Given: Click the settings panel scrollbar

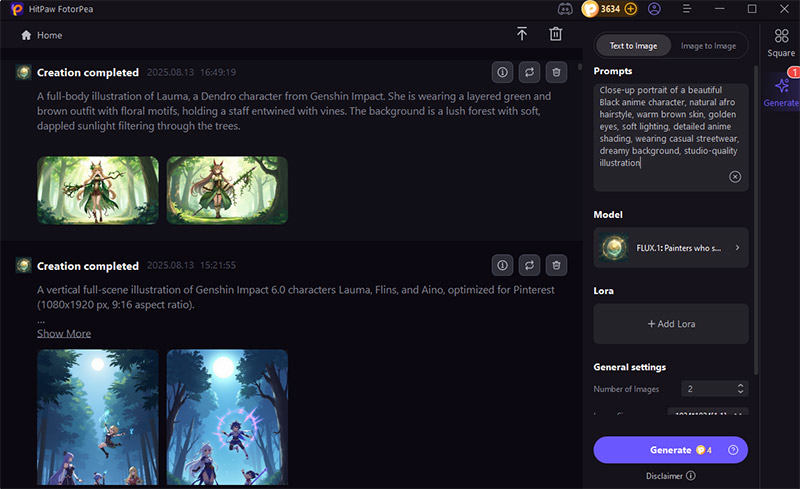Looking at the screenshot, I should (756, 219).
